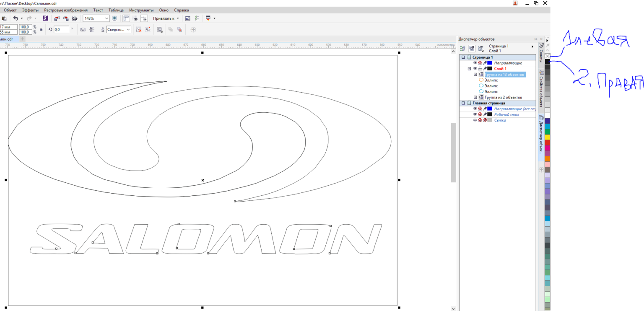Toggle visibility of Рабочий стол layer
Viewport: 644px width, 311px height.
pyautogui.click(x=475, y=114)
